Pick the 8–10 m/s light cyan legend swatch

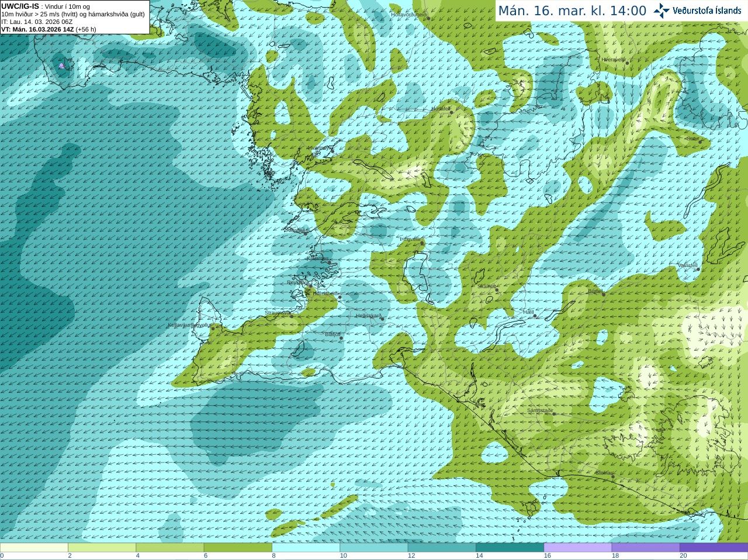[x=306, y=548]
